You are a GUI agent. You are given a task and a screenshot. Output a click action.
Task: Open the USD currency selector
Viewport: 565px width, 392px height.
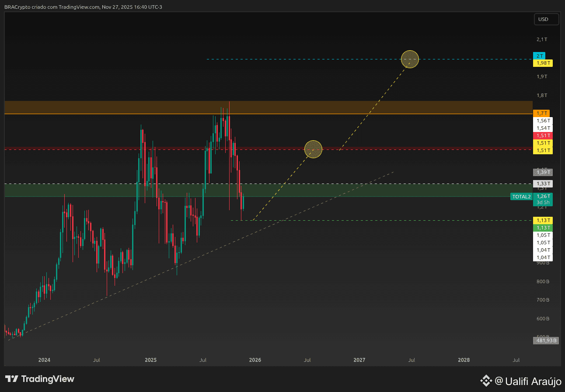point(547,19)
